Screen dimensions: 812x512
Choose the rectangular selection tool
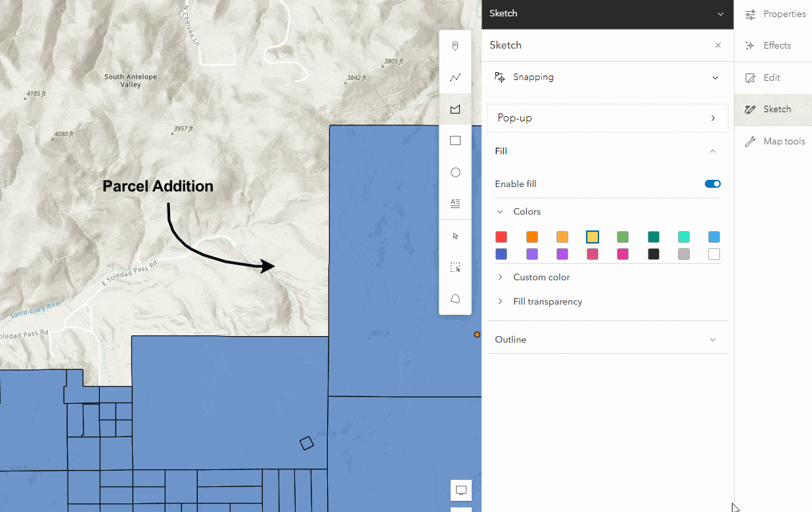coord(455,267)
